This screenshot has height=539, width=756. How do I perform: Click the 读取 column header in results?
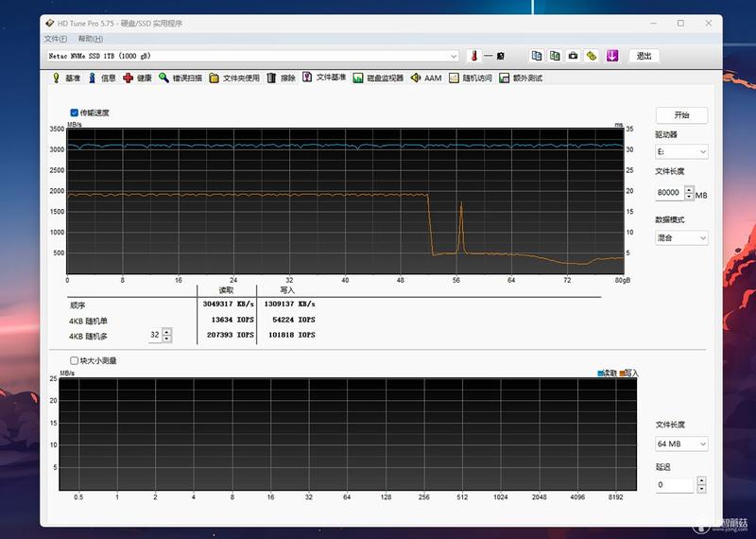226,290
